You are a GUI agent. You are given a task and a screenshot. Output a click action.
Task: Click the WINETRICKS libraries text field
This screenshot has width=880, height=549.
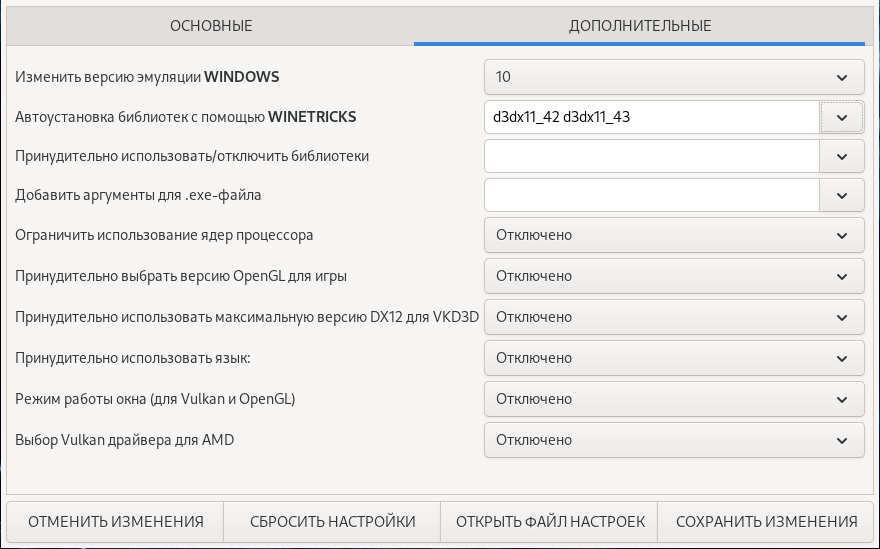click(651, 117)
